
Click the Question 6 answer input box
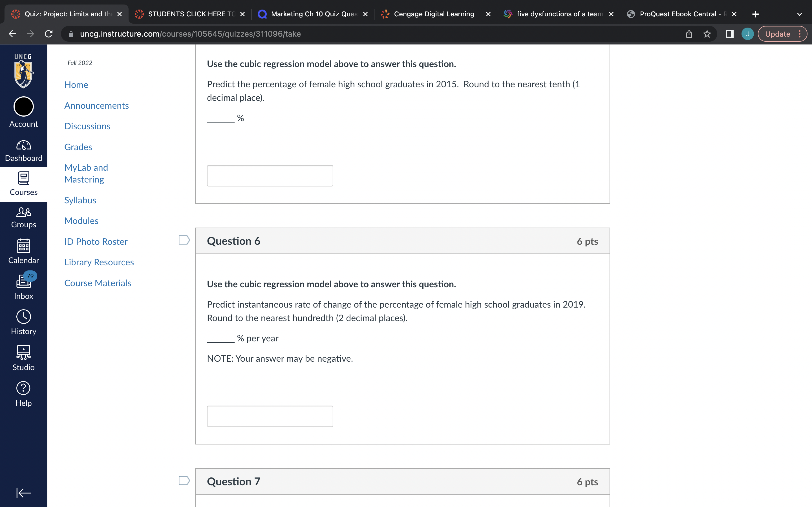coord(270,416)
